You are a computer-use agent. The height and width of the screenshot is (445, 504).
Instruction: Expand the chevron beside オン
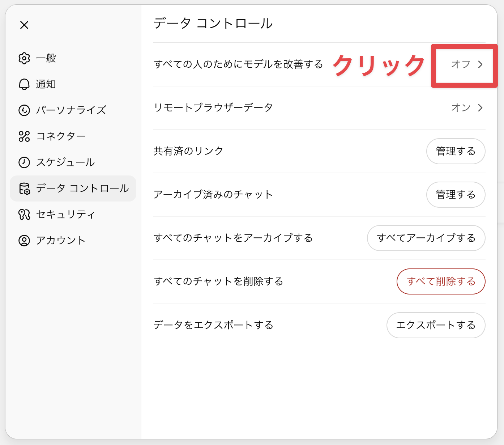pyautogui.click(x=480, y=108)
